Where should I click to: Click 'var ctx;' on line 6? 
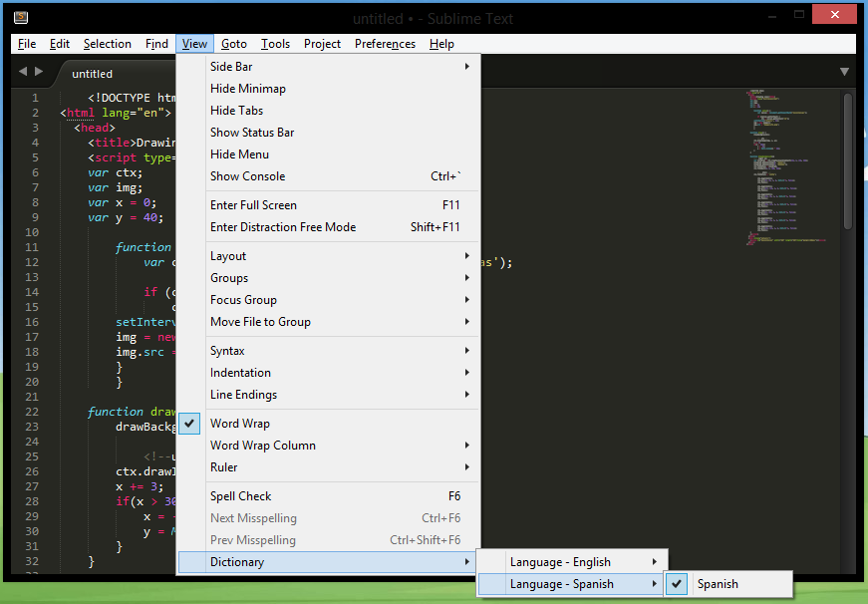116,172
